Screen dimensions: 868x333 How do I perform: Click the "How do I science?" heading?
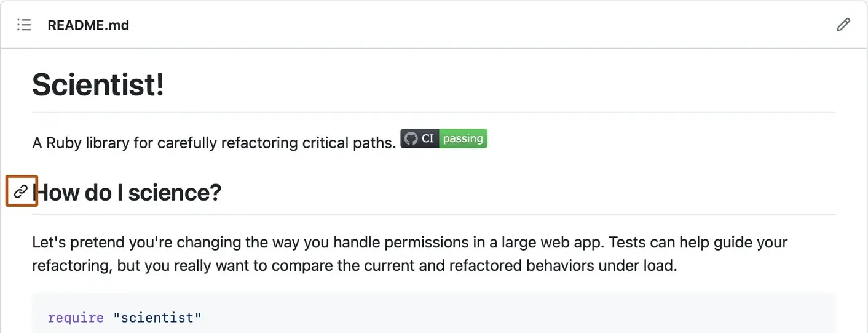click(x=127, y=193)
